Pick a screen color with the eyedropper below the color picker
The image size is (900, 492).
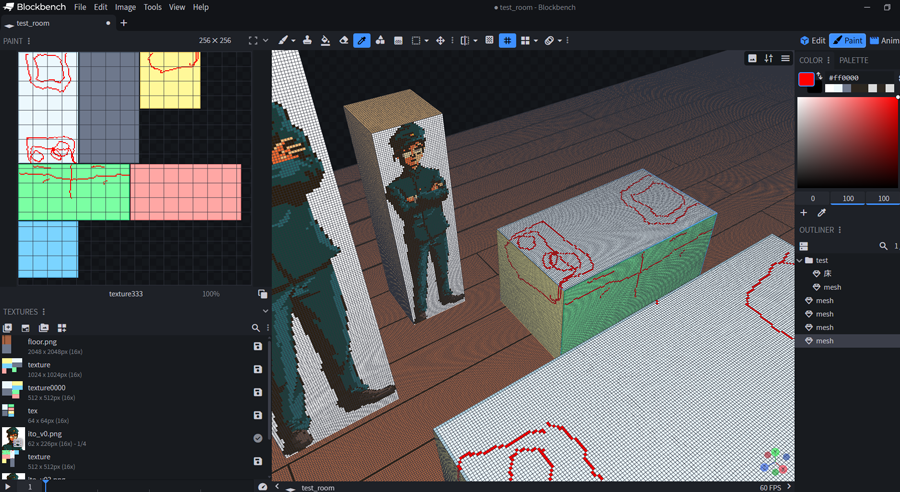pyautogui.click(x=822, y=213)
